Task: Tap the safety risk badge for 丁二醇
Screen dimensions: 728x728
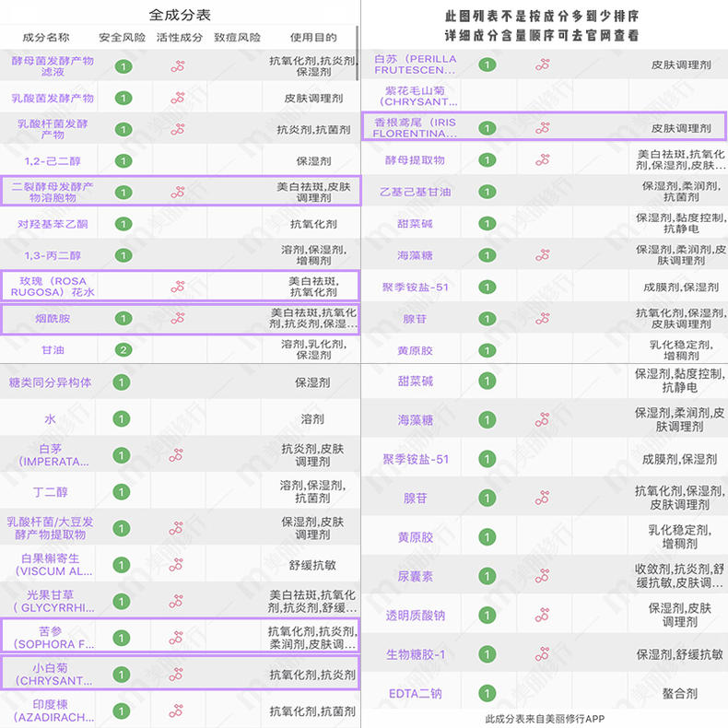Action: pyautogui.click(x=122, y=492)
